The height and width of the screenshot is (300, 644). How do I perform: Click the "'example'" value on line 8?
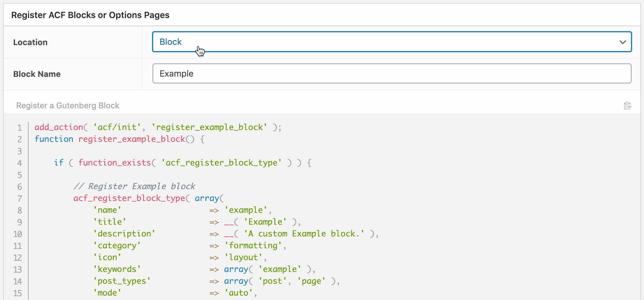pyautogui.click(x=246, y=210)
